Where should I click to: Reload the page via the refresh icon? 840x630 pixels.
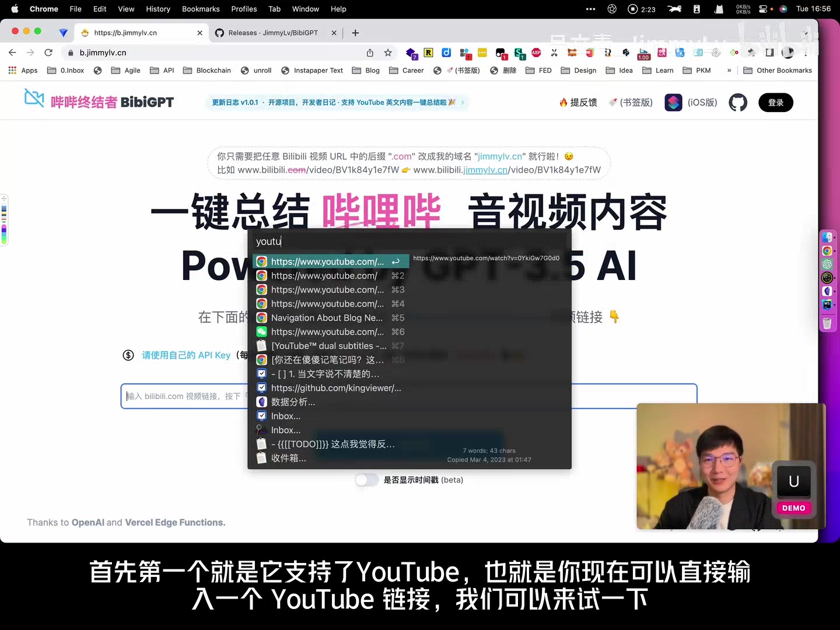click(48, 52)
